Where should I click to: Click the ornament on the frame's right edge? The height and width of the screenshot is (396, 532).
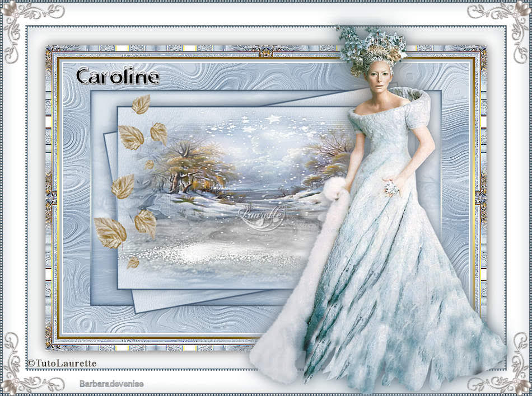pos(480,197)
